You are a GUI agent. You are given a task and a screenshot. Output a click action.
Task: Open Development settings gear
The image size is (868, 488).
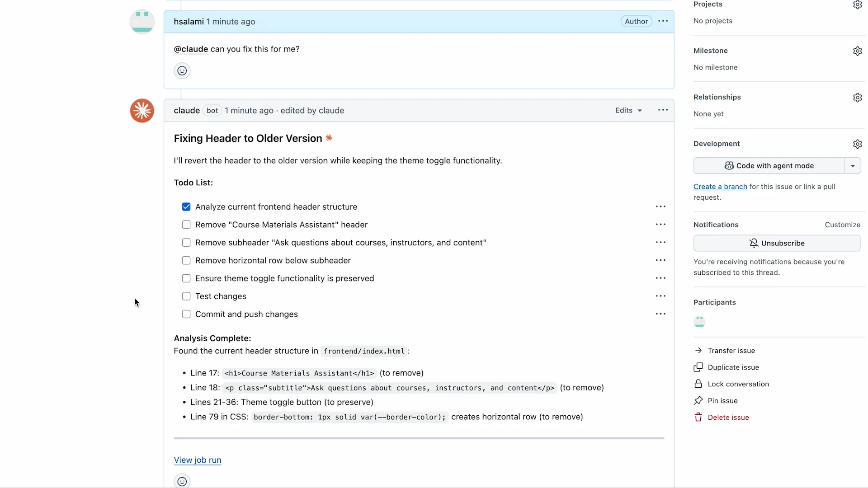pyautogui.click(x=857, y=144)
